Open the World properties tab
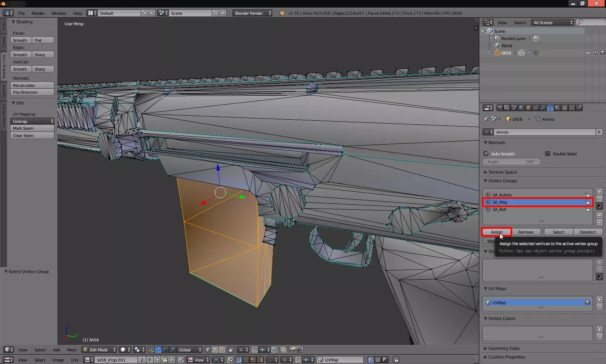The height and width of the screenshot is (364, 606). [x=521, y=108]
